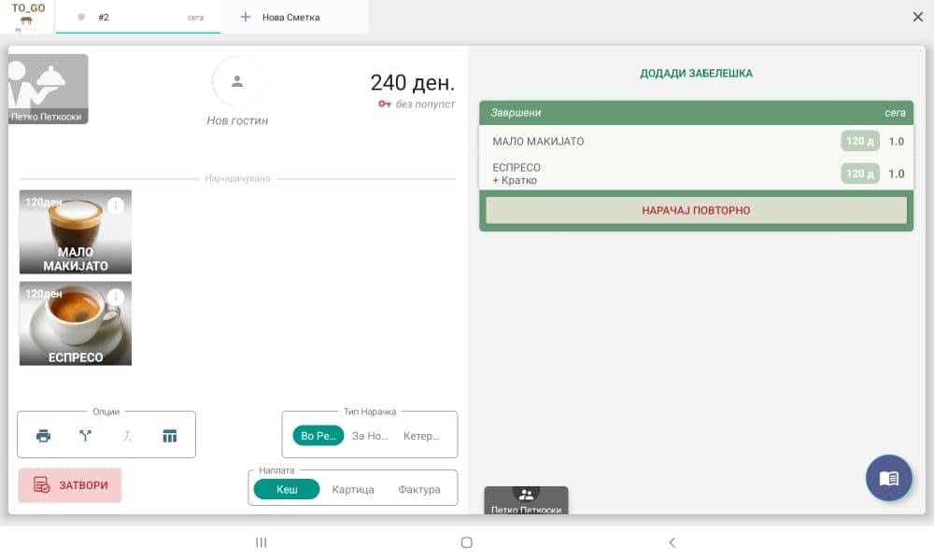
Task: Choose Кетер... order type
Action: 421,436
